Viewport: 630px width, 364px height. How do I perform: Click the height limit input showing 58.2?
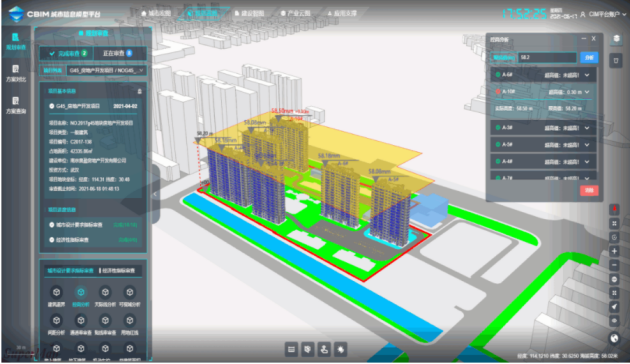coord(547,57)
